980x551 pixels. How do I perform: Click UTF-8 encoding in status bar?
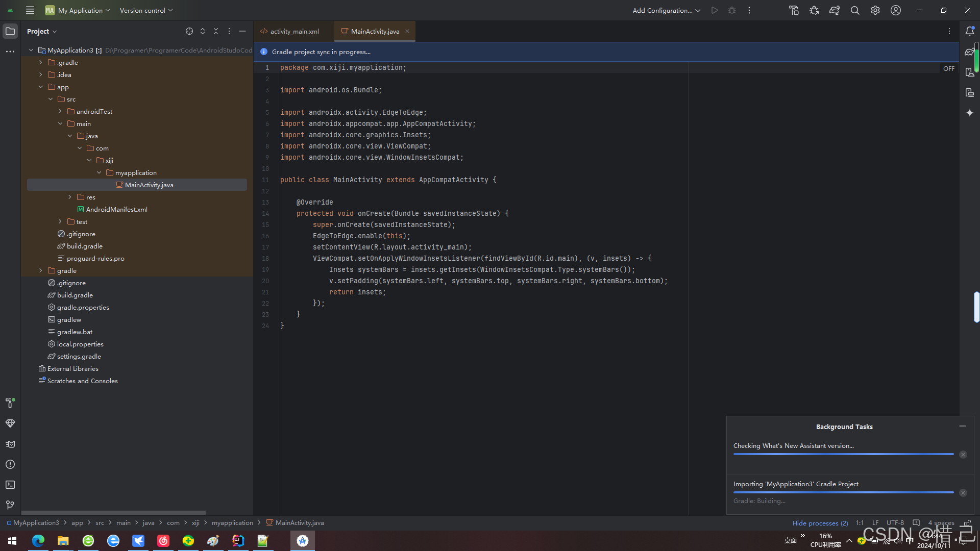pos(895,523)
